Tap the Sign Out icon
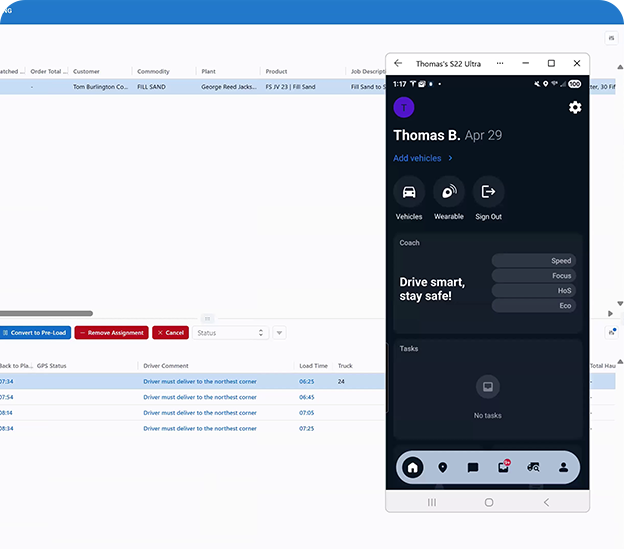The image size is (624, 549). point(488,192)
